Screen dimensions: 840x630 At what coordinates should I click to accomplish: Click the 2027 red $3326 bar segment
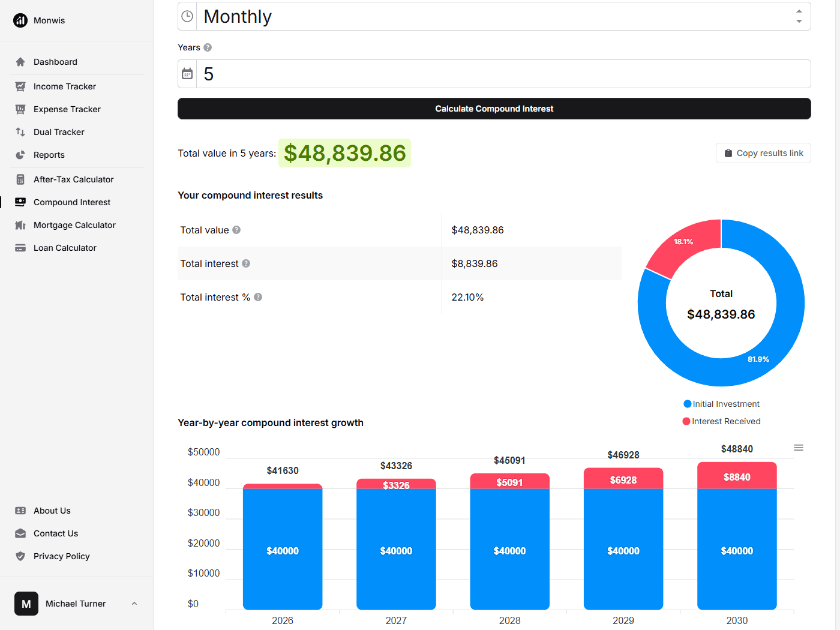tap(396, 484)
